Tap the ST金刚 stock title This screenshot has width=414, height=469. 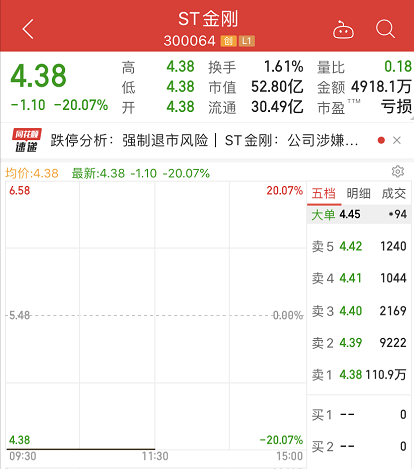point(208,19)
